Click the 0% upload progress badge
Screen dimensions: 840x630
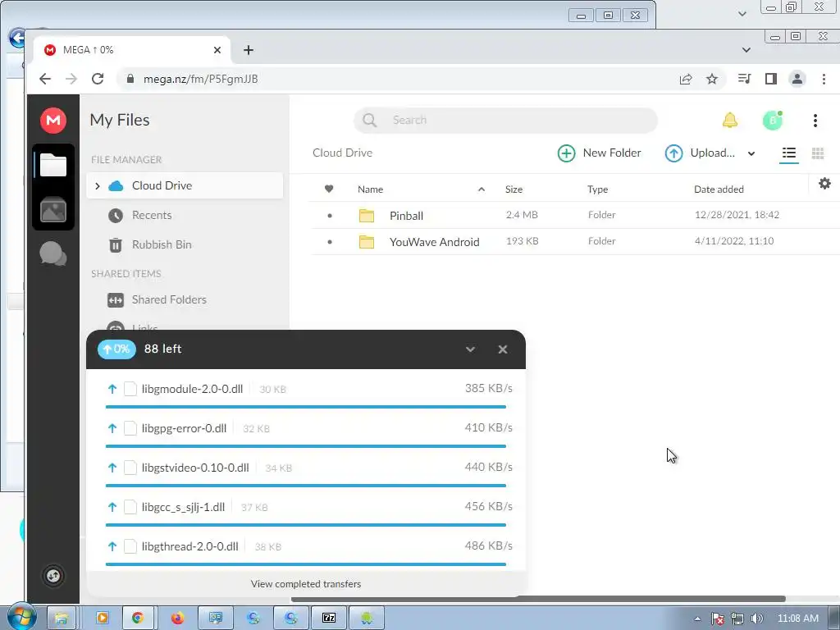click(x=116, y=349)
